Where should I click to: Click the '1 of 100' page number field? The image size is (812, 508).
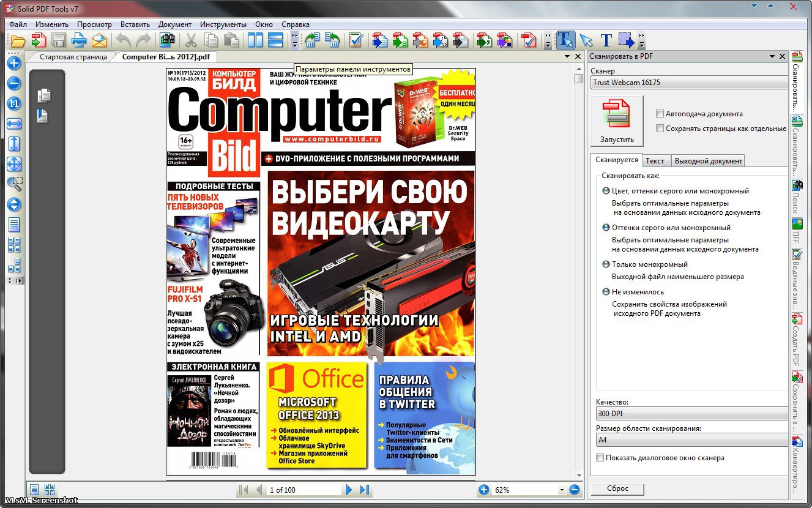pyautogui.click(x=304, y=490)
